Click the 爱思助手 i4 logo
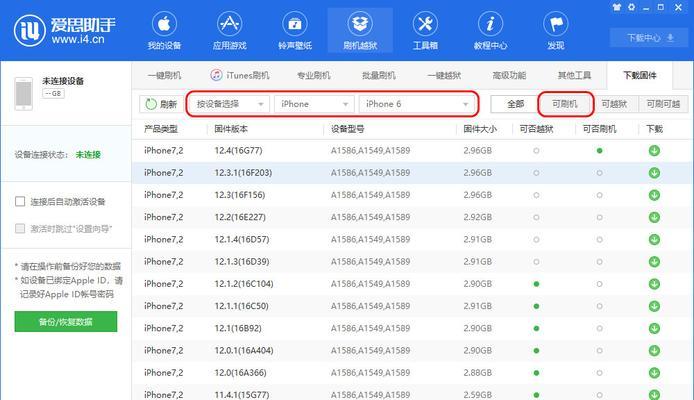 point(65,30)
